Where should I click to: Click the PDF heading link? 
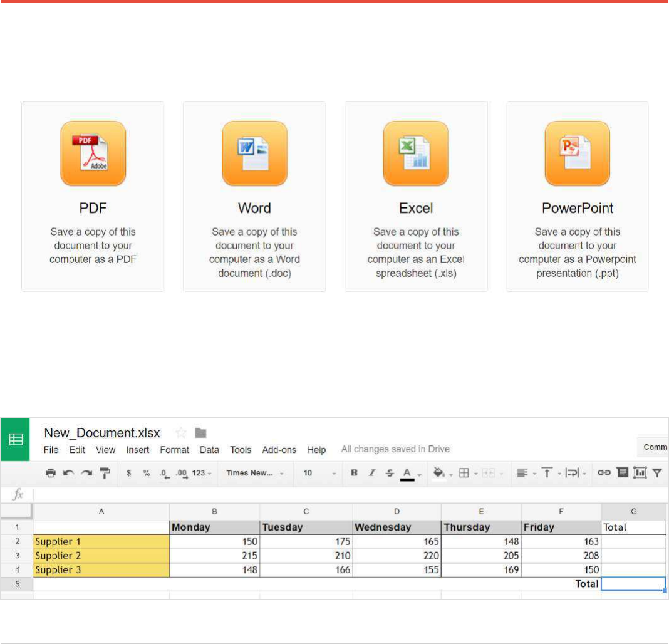point(93,208)
